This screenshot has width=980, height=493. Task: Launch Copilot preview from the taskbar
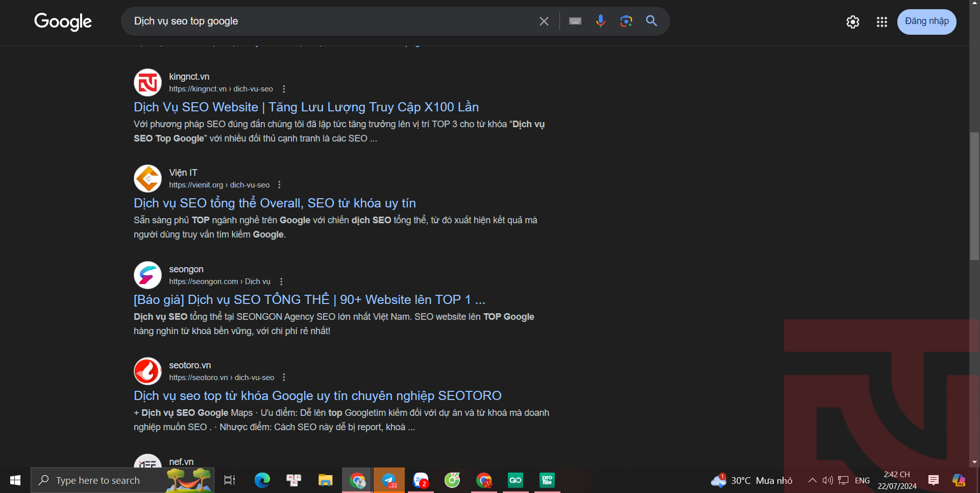point(959,480)
